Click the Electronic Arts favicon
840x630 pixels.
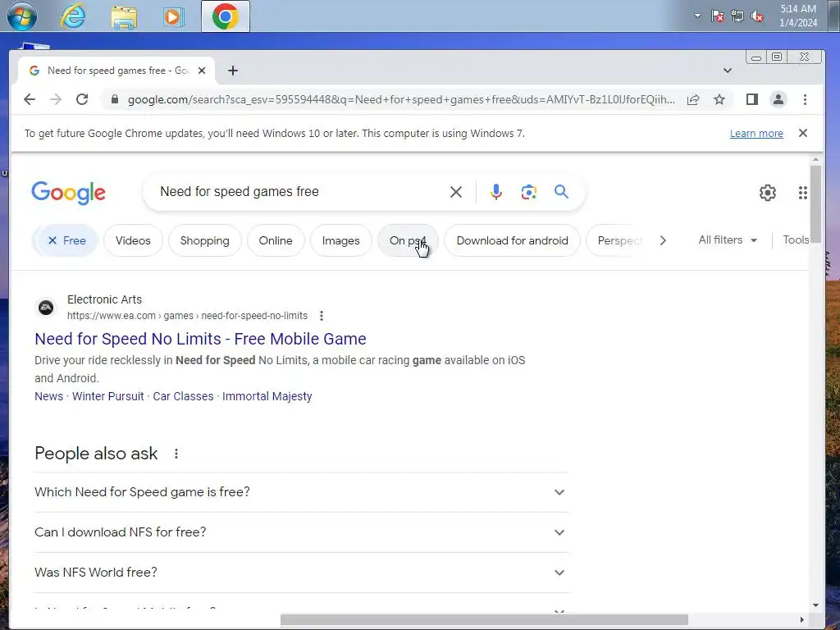[46, 308]
